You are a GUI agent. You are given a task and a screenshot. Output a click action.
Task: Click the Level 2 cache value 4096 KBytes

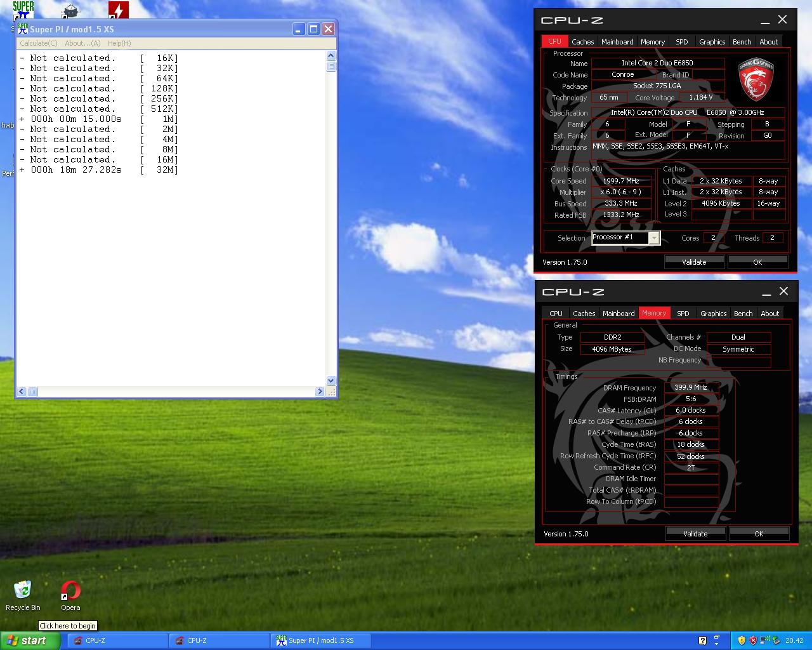721,203
